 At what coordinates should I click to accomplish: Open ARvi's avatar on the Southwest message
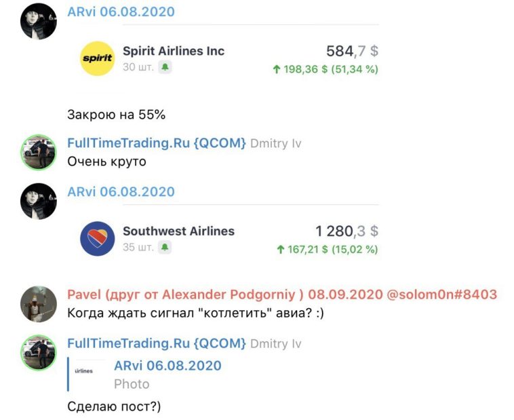(39, 202)
